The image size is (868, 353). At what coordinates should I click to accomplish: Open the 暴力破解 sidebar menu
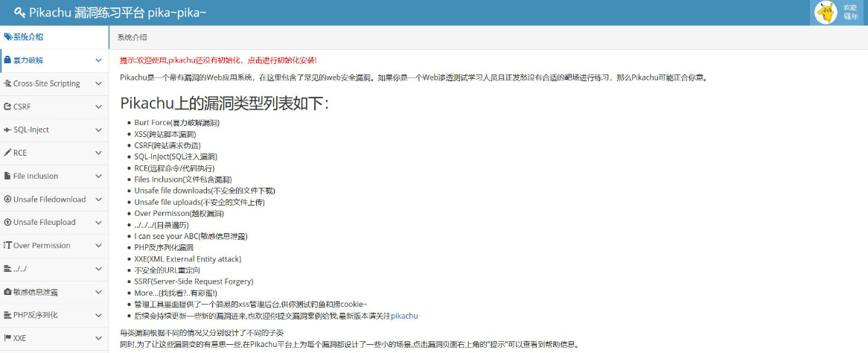pos(54,60)
